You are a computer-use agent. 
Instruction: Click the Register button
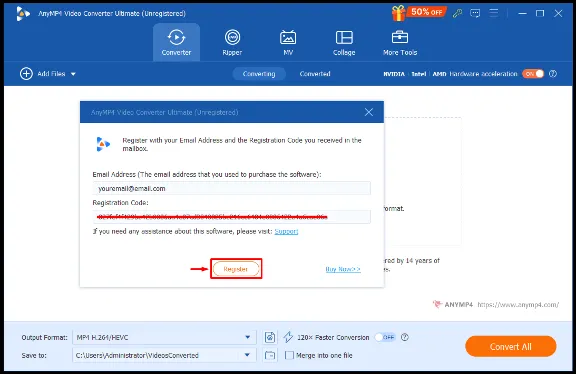point(236,269)
